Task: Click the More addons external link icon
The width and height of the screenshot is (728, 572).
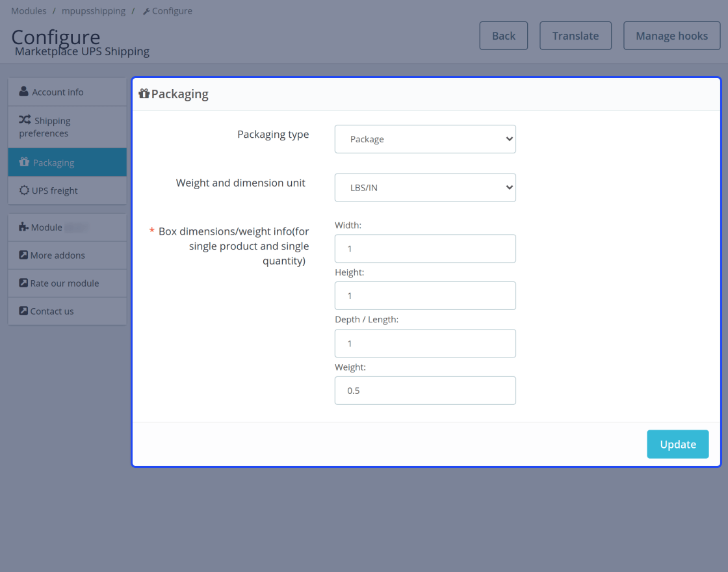Action: coord(23,255)
